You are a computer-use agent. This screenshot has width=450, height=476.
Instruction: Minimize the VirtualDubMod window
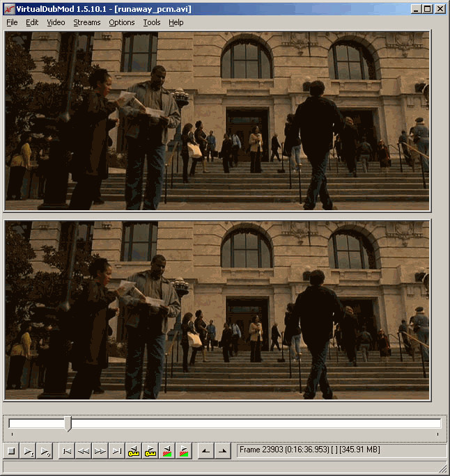(x=416, y=9)
